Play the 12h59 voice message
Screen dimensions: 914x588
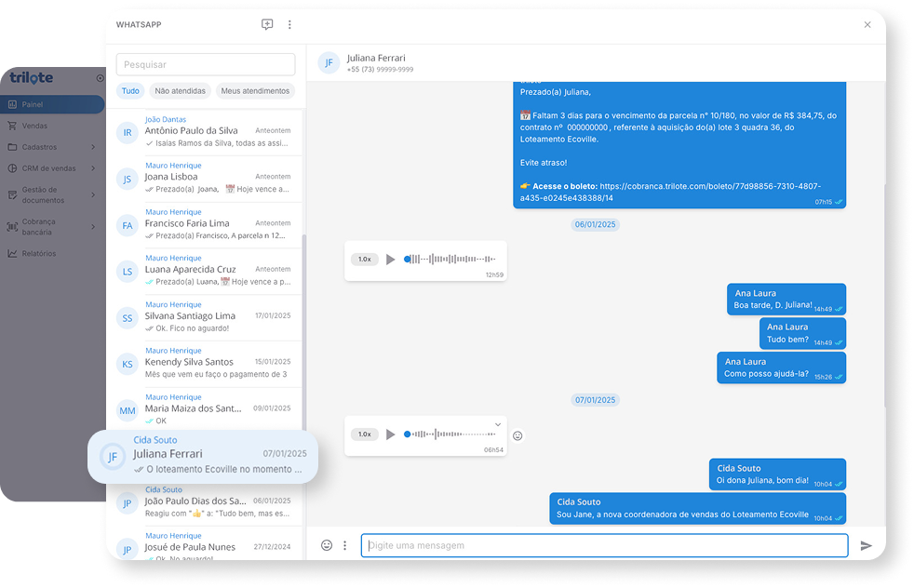click(x=391, y=260)
